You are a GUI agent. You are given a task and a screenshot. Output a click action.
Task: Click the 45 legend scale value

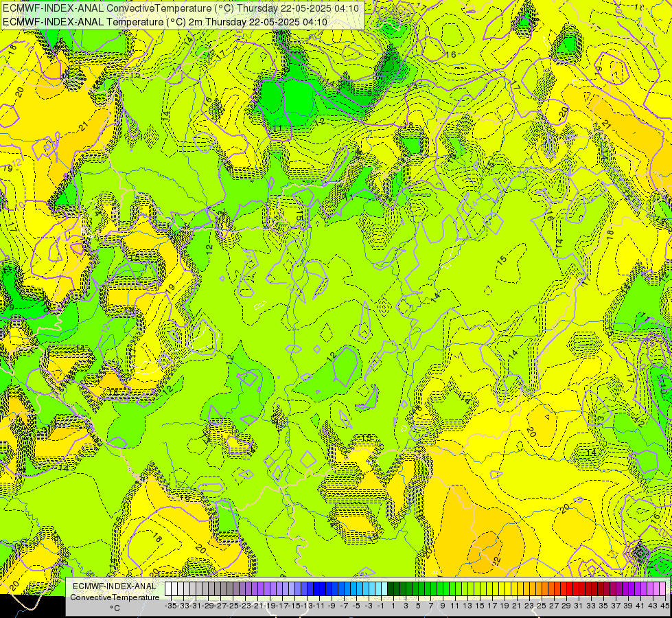[x=664, y=606]
